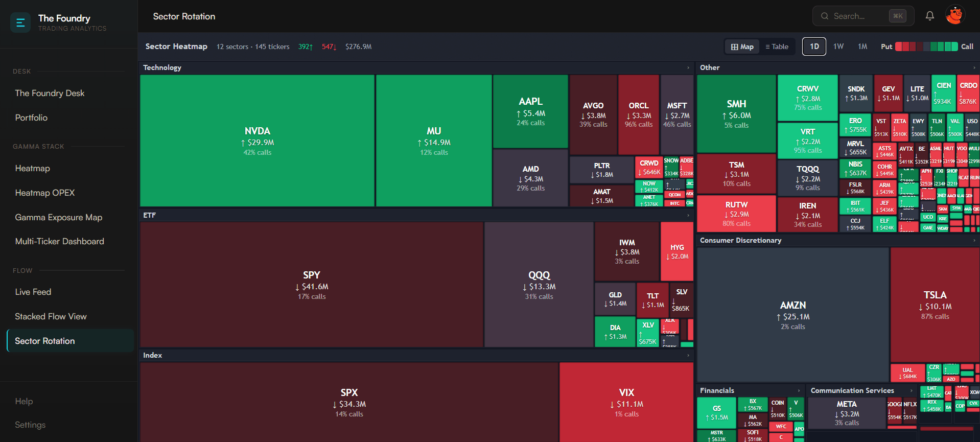Expand the Index sector chevron

coord(688,355)
